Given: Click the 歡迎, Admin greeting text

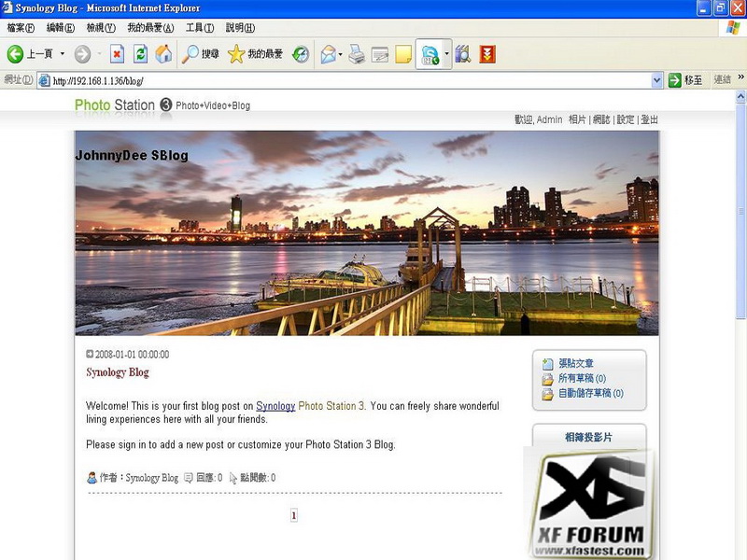Looking at the screenshot, I should [x=539, y=119].
